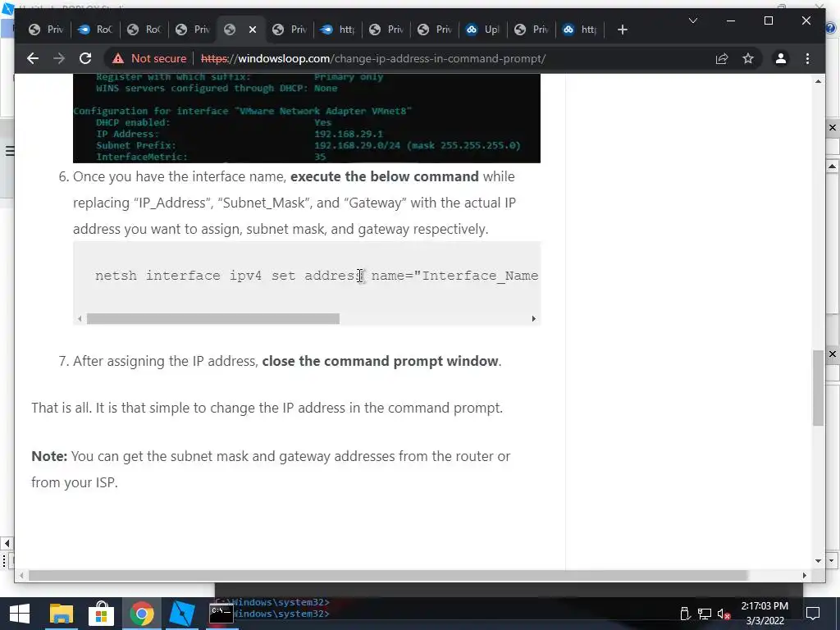Close the Roblox Studio panel behind, upper X
This screenshot has height=630, width=840.
[x=833, y=127]
